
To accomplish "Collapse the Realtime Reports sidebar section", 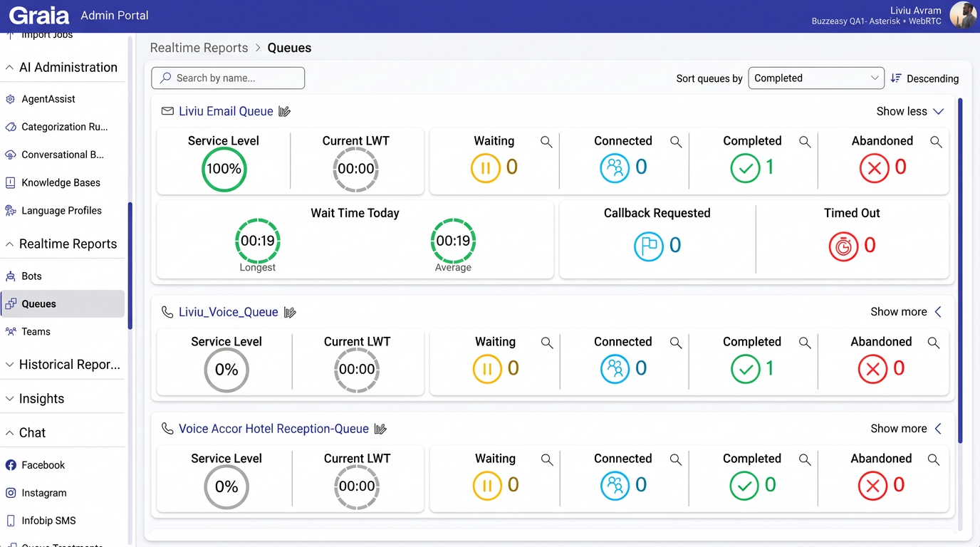I will [x=63, y=244].
